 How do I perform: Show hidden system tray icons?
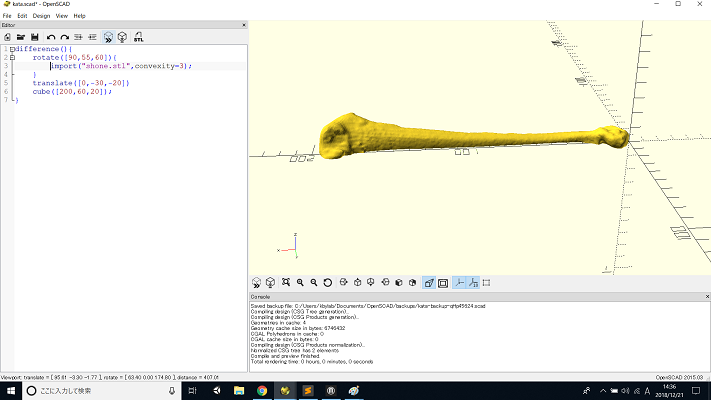(x=603, y=391)
